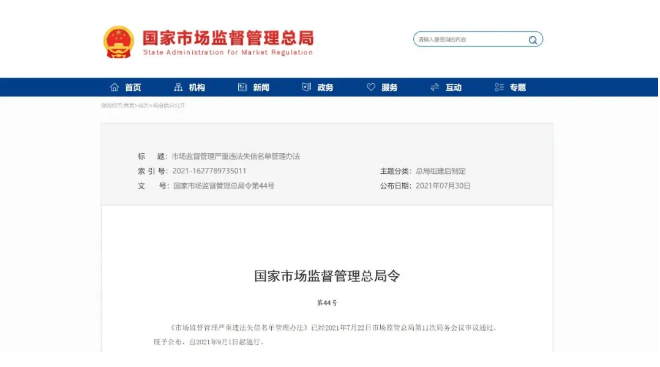Click the arrows icon beside 互动
Viewport: 660px width, 367px height.
pos(435,87)
